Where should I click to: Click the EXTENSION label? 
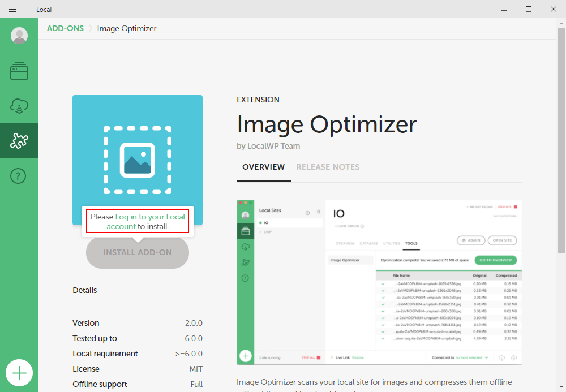click(x=258, y=100)
